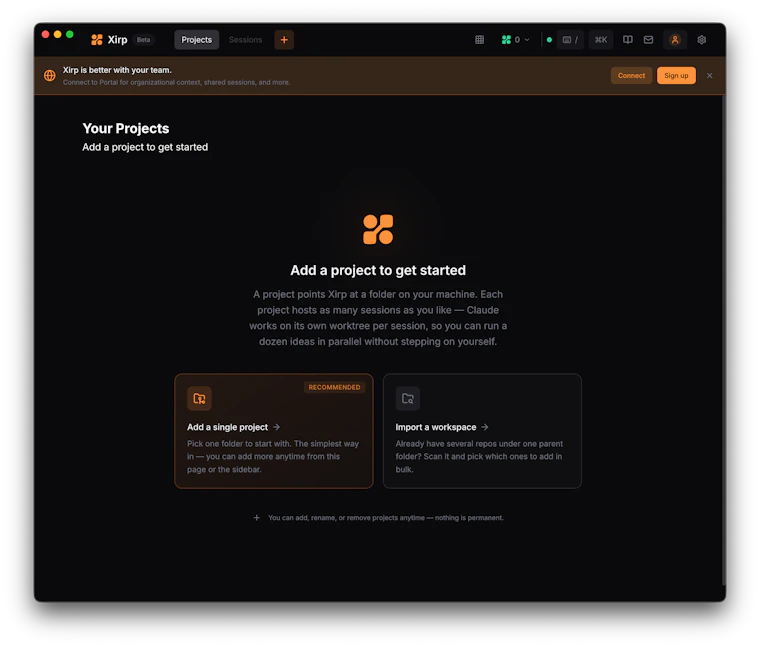Screen dimensions: 760x647
Task: Click the Connect button in the banner
Action: click(631, 76)
